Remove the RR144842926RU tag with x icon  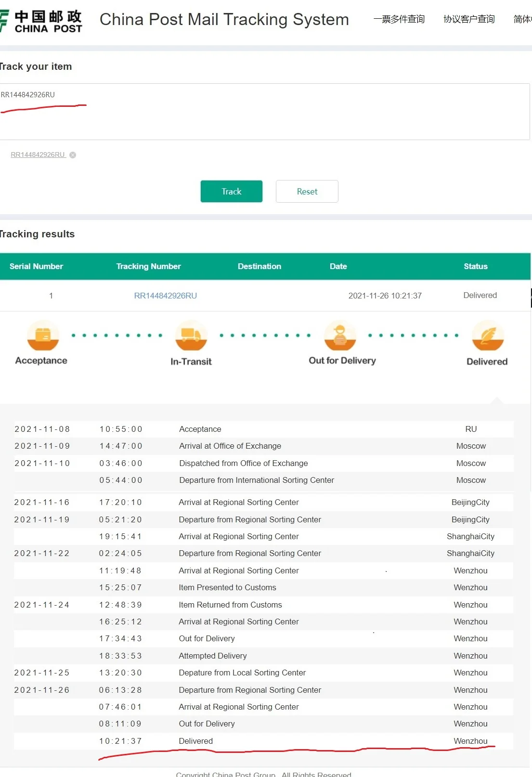pyautogui.click(x=73, y=155)
